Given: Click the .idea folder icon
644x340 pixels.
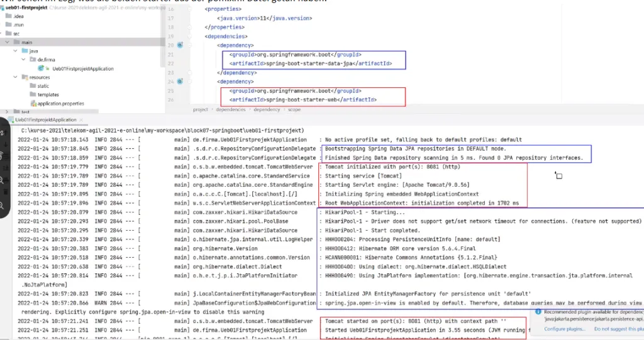Looking at the screenshot, I should click(x=8, y=16).
